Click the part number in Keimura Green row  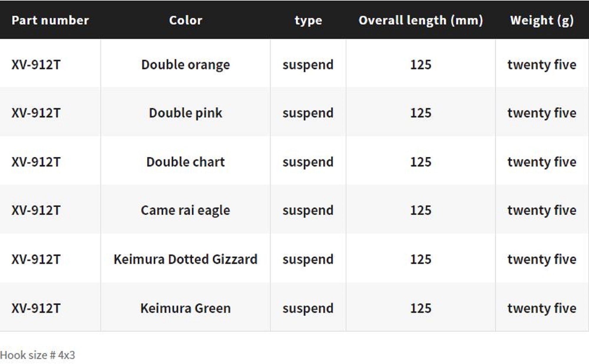[36, 308]
